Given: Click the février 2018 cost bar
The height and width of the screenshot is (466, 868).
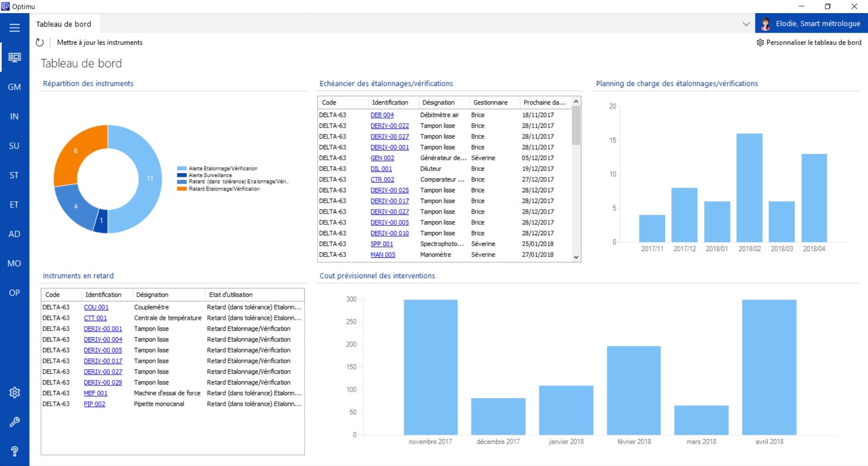Looking at the screenshot, I should [x=634, y=390].
